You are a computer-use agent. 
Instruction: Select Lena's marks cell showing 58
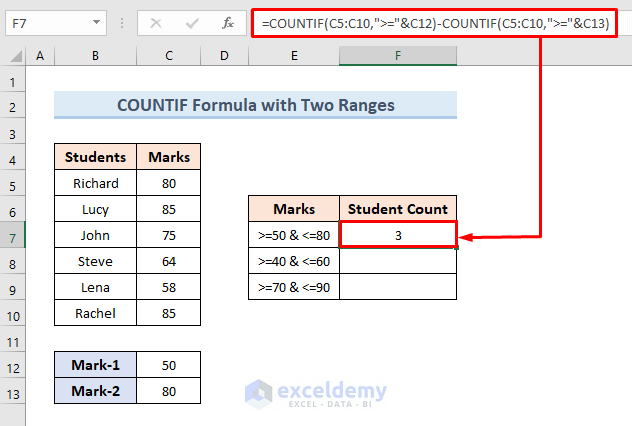168,287
